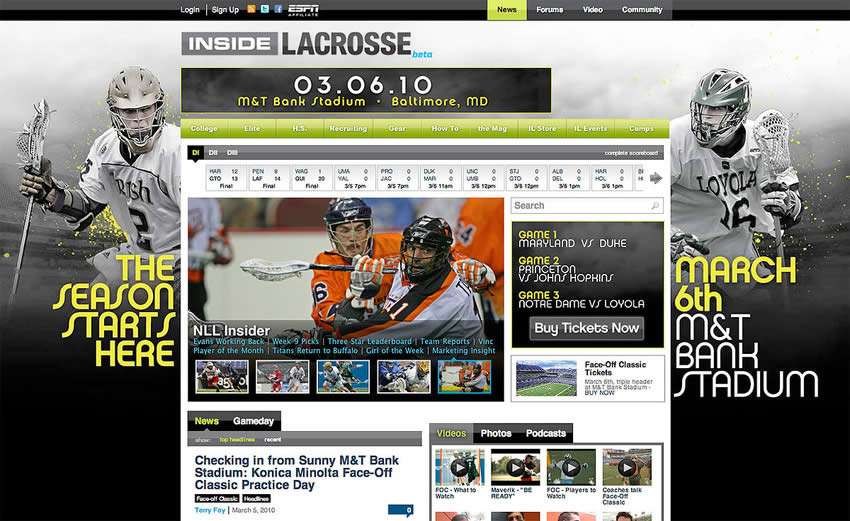Open the Community navigation tab
The image size is (850, 521).
(x=642, y=10)
